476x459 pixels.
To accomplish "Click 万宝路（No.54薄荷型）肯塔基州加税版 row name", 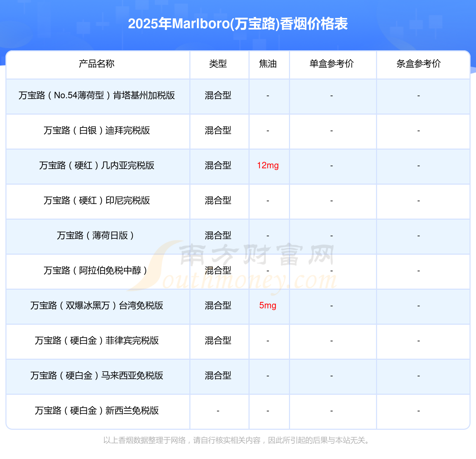I will (x=97, y=95).
